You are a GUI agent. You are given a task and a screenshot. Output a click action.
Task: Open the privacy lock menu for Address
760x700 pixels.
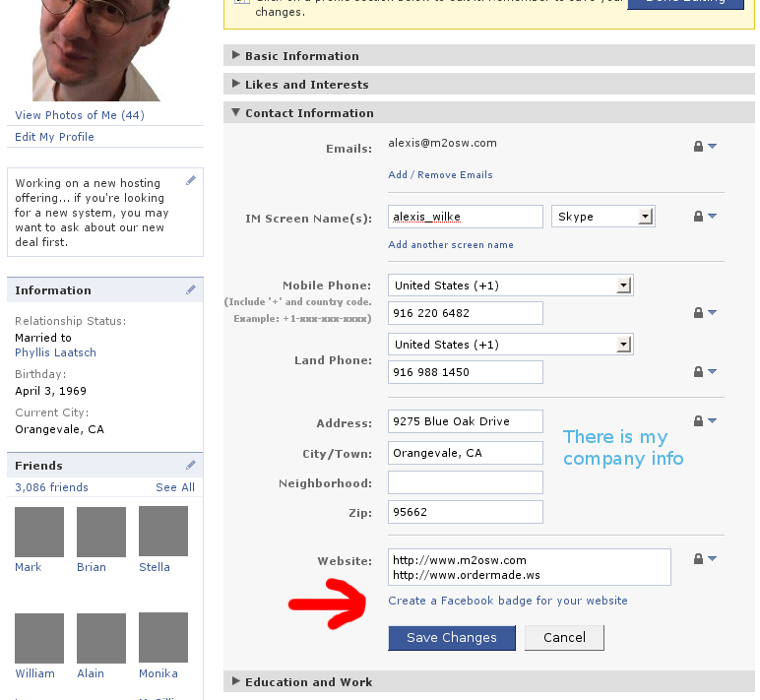705,420
